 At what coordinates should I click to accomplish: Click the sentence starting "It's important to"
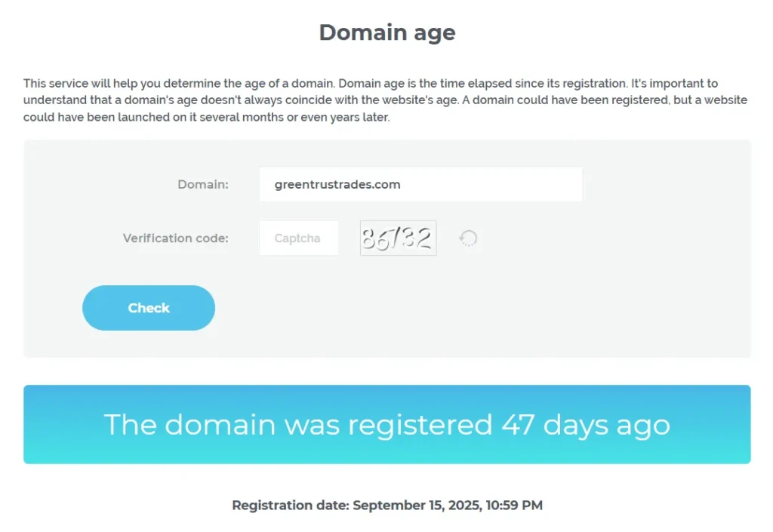coord(679,84)
